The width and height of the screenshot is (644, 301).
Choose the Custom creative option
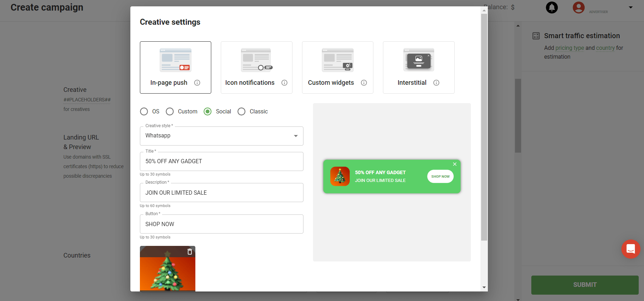click(x=170, y=112)
